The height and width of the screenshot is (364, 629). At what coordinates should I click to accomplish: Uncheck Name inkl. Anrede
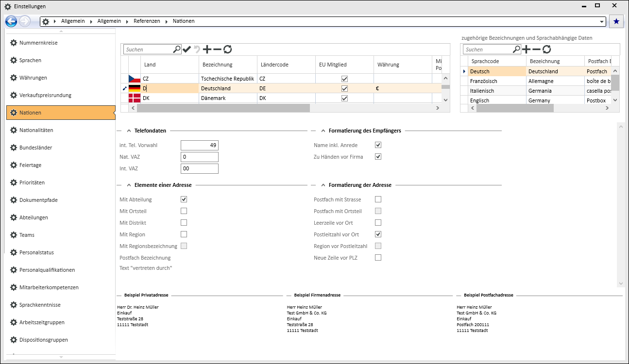tap(378, 145)
